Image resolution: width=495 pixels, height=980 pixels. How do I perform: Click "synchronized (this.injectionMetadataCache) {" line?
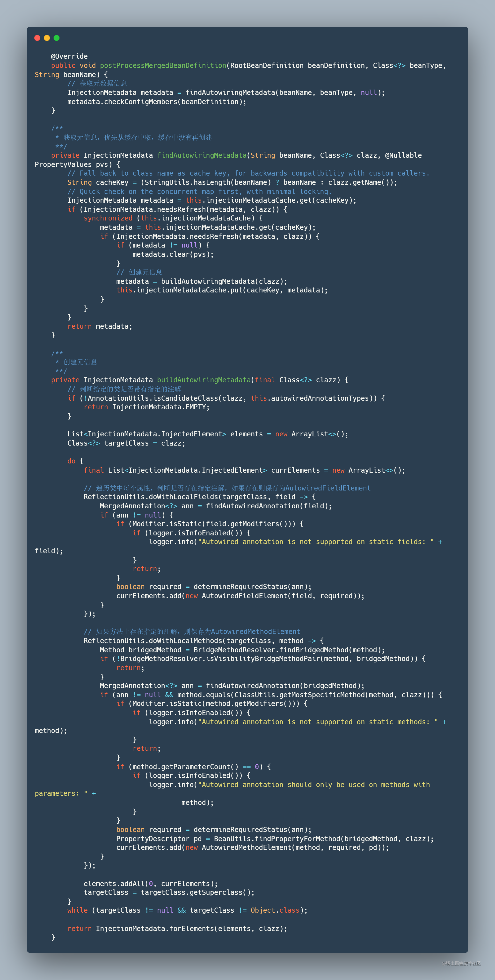pos(173,218)
